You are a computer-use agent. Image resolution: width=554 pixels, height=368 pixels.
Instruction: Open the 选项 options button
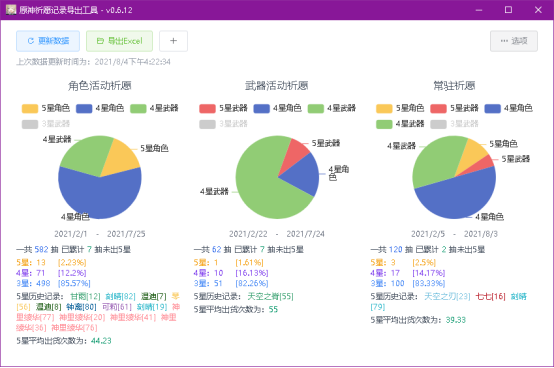(514, 41)
